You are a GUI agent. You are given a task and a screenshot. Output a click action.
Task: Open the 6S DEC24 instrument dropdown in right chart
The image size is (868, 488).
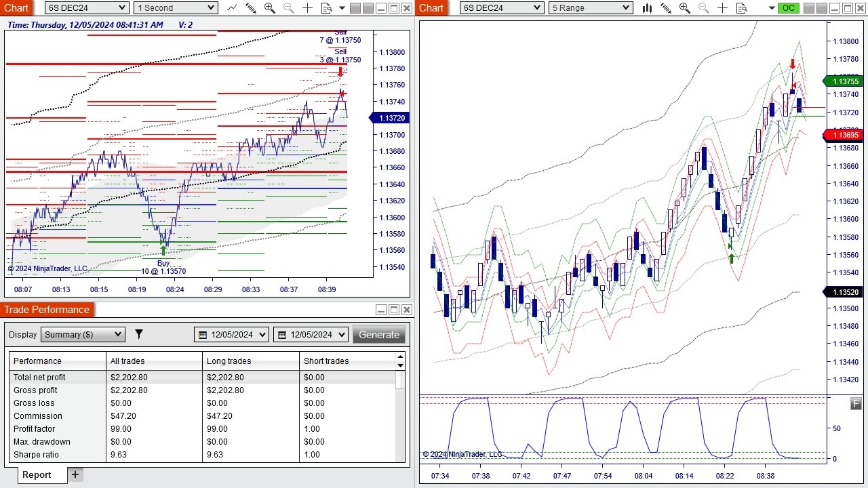(502, 7)
